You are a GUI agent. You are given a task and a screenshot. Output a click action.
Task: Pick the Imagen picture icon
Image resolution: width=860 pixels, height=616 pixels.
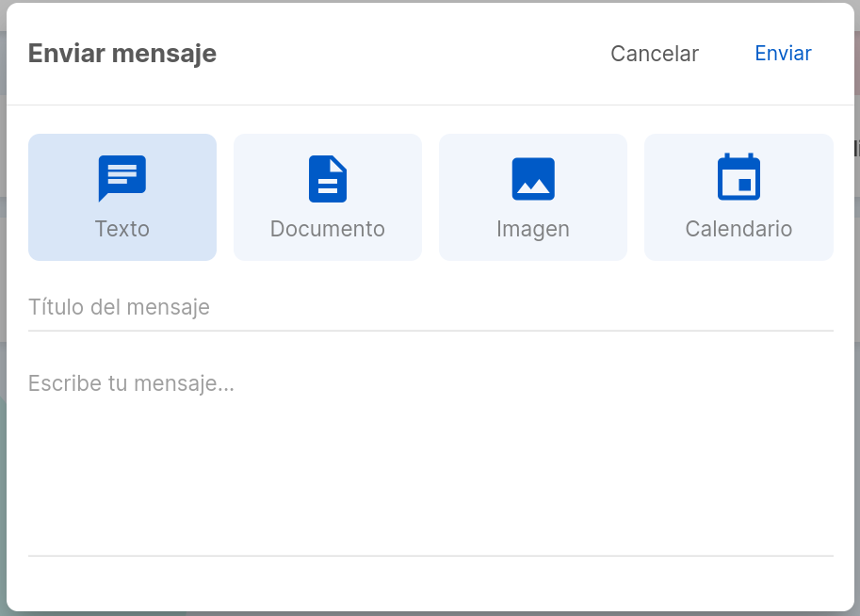[x=533, y=179]
